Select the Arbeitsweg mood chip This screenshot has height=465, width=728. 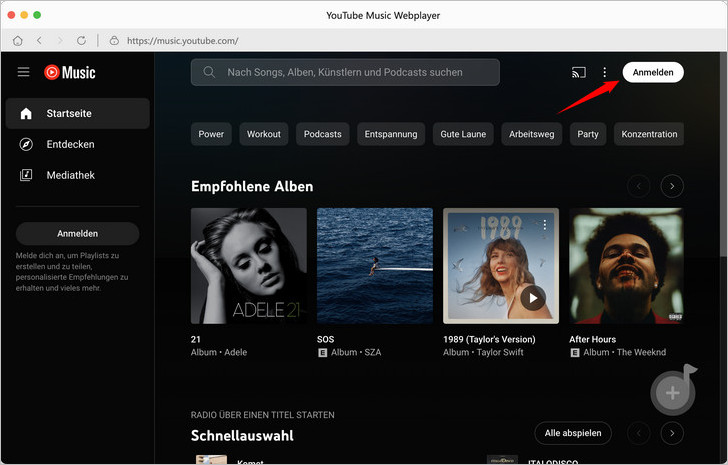coord(532,134)
